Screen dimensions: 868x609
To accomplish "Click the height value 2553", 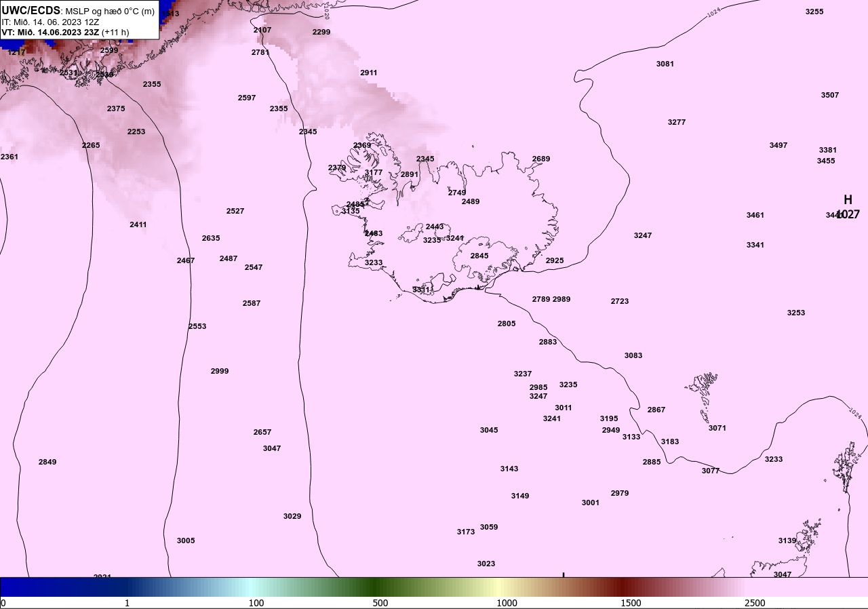I will click(197, 326).
